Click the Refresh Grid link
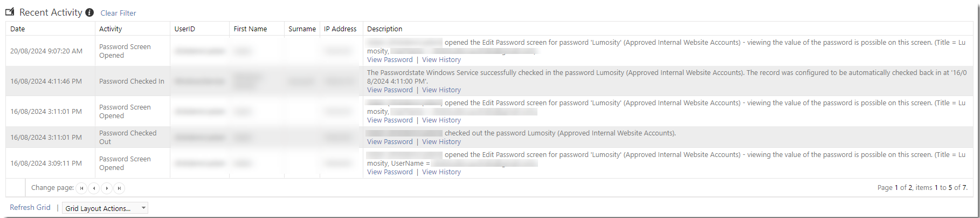The height and width of the screenshot is (218, 980). (30, 208)
